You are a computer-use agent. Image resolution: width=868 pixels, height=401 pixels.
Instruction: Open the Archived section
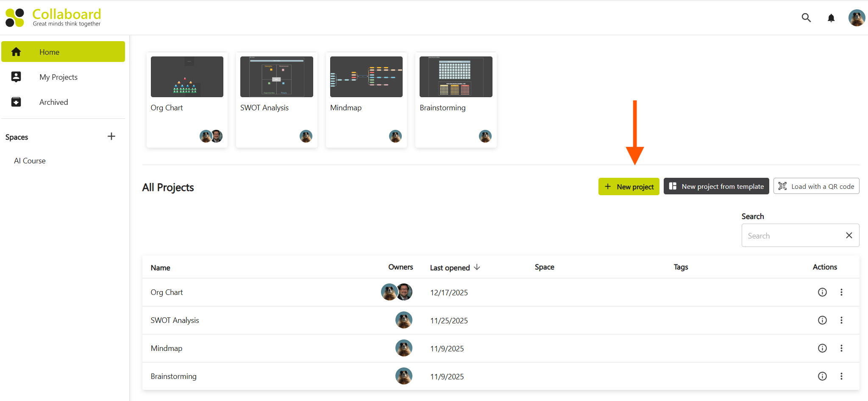[53, 102]
